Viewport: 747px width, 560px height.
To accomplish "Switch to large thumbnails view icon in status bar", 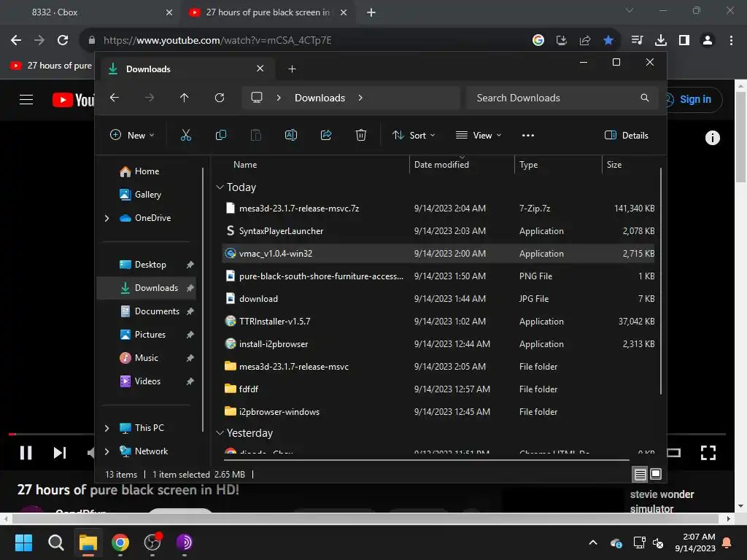I will [656, 474].
